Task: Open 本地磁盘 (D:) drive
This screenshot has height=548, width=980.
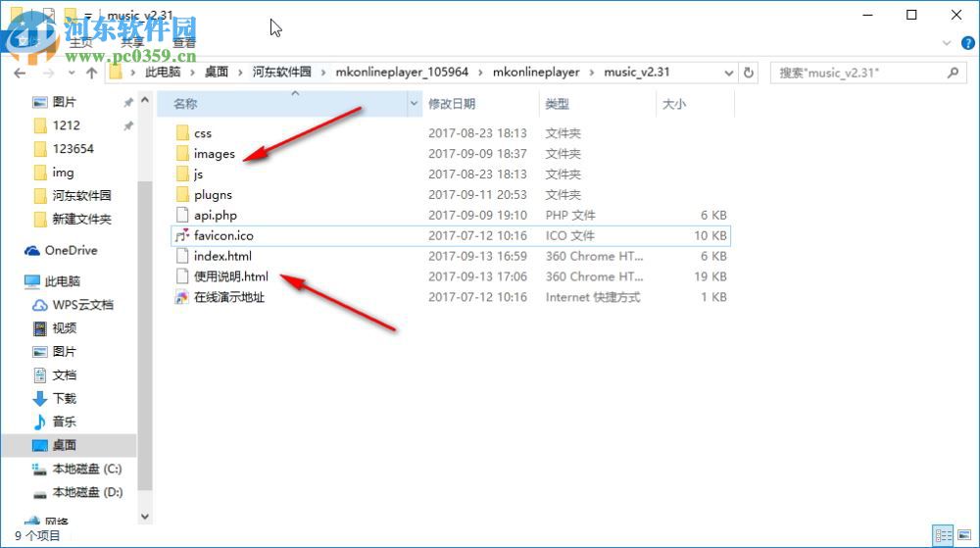Action: [x=76, y=492]
